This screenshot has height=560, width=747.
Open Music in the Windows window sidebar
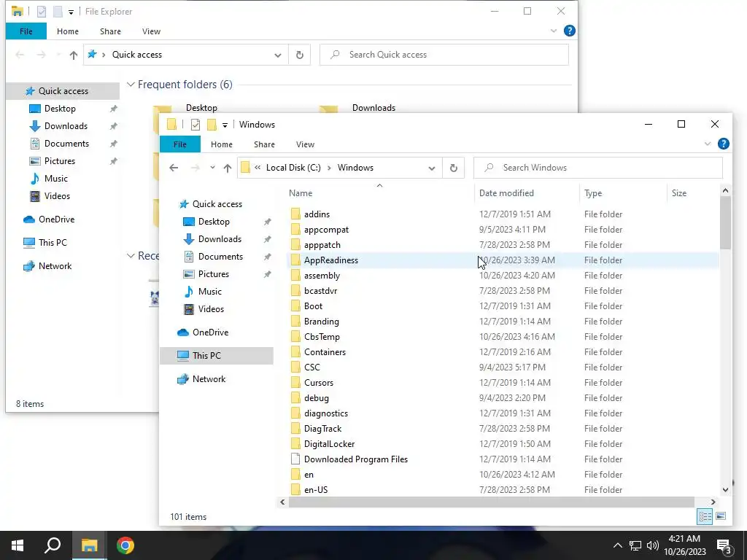coord(209,292)
